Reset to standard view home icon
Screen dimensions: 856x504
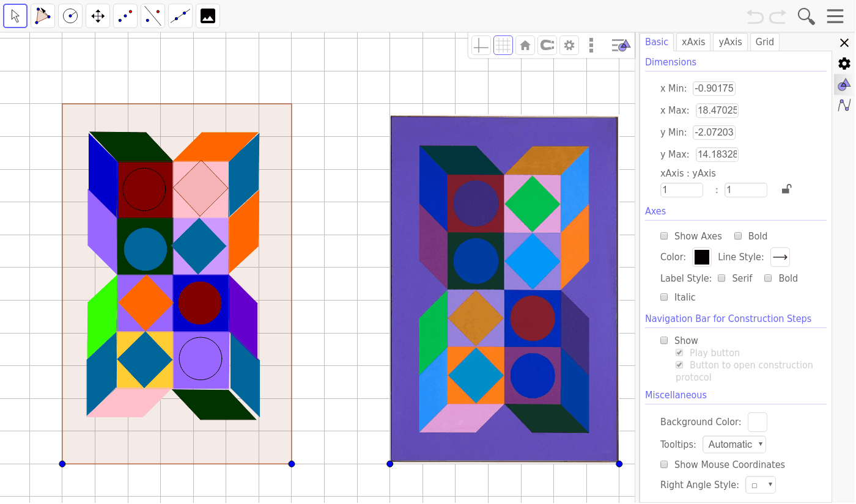pos(525,45)
